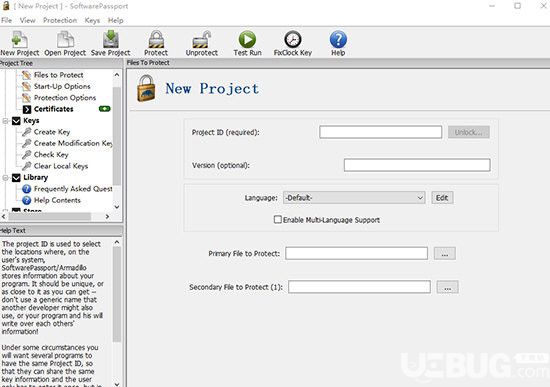
Task: Click the Secondary File to Protect field
Action: [359, 287]
